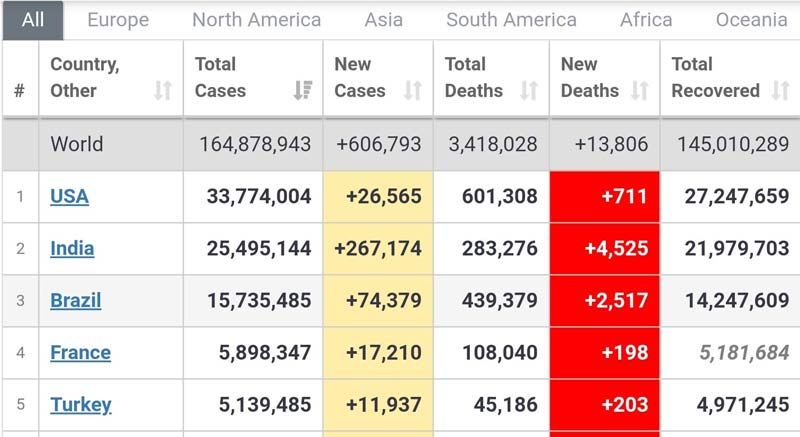Open the USA country link

click(x=69, y=196)
